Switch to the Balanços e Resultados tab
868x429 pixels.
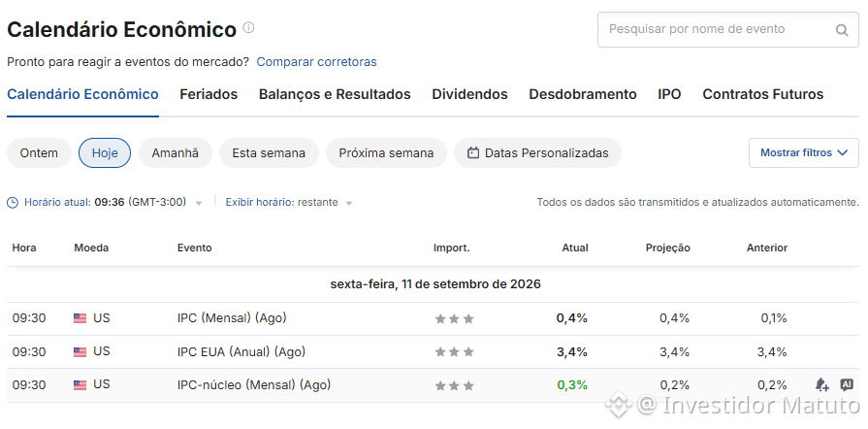click(335, 95)
